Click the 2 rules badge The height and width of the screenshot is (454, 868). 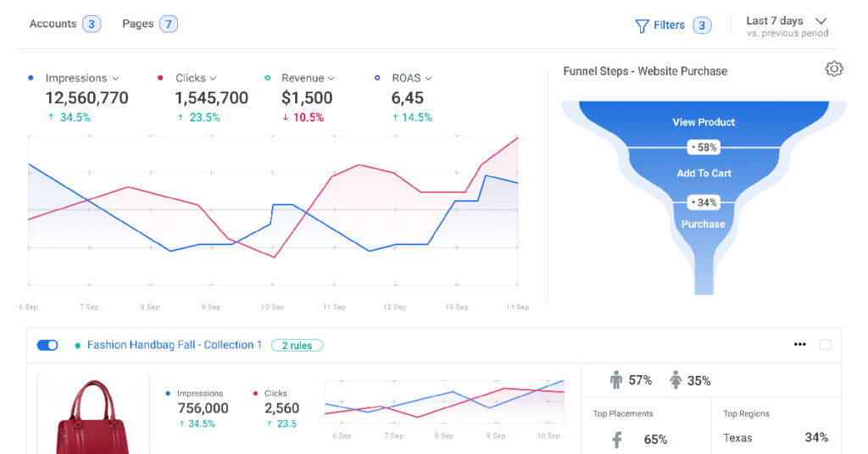point(297,345)
